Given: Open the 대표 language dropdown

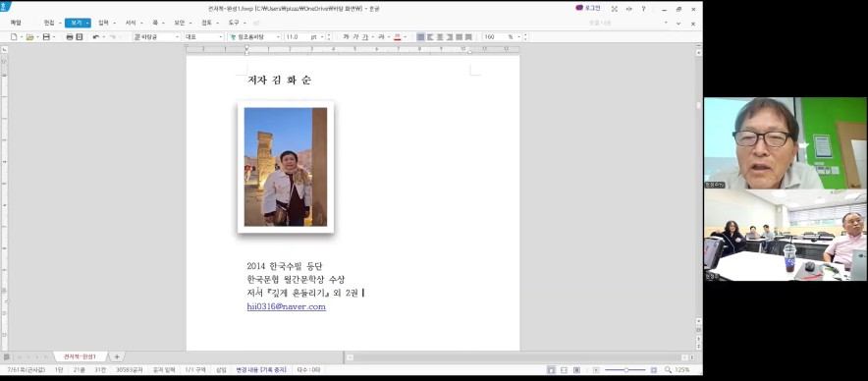Looking at the screenshot, I should tap(204, 37).
